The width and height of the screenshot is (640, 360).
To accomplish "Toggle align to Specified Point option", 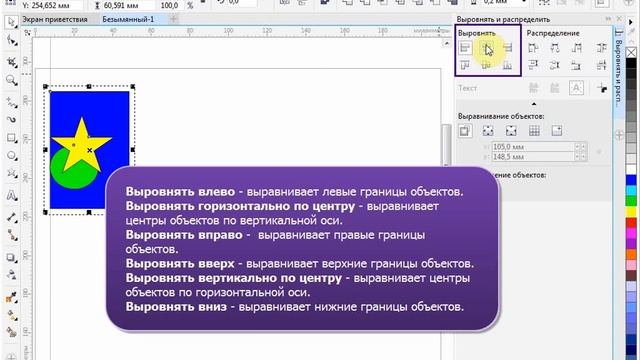I will 557,131.
